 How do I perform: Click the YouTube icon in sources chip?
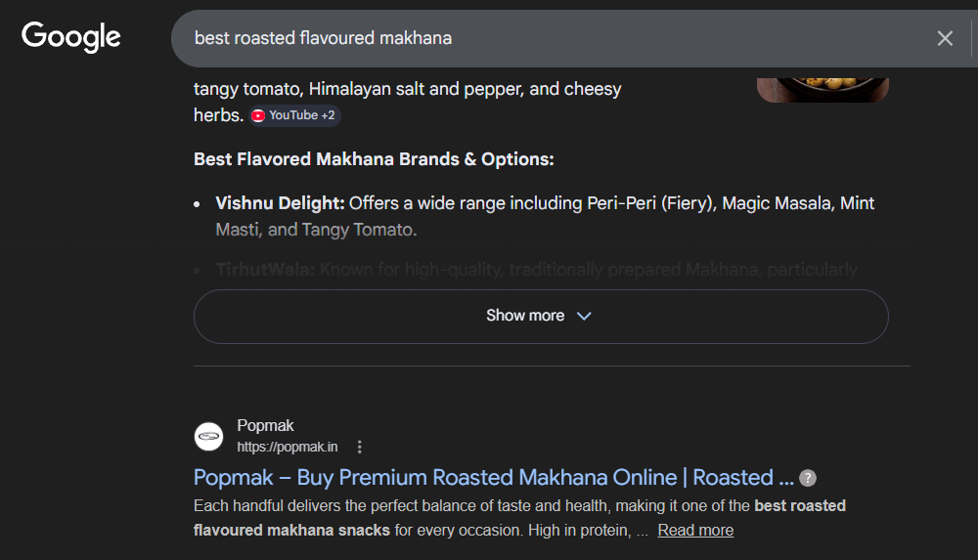(258, 115)
